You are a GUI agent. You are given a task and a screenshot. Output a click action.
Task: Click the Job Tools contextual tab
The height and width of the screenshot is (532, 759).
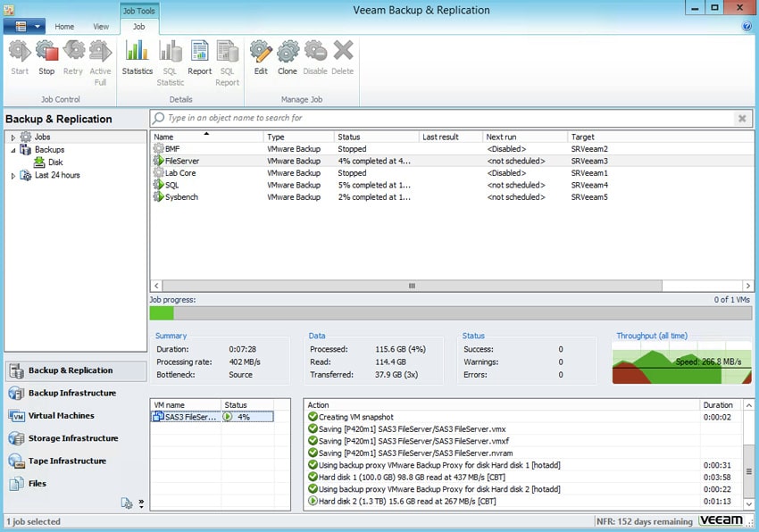(139, 11)
